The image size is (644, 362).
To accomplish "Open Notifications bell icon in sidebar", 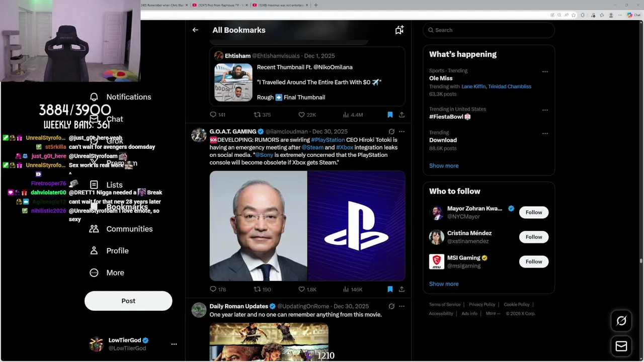I will pyautogui.click(x=94, y=97).
